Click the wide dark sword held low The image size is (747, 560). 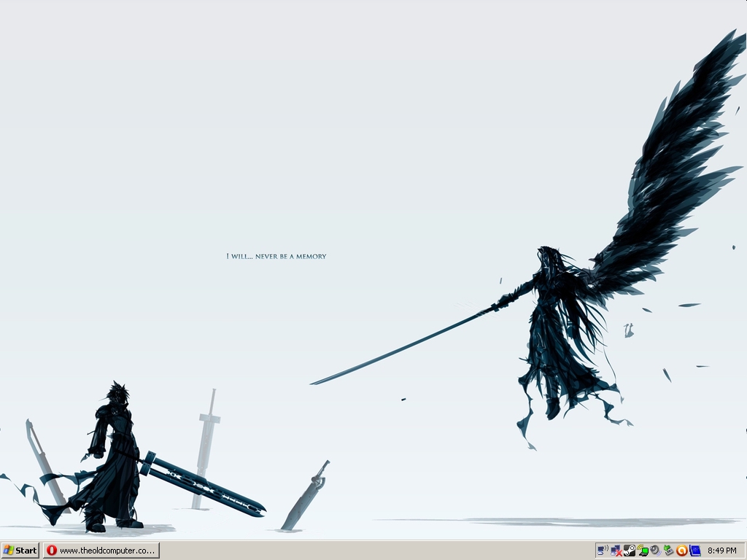click(204, 485)
